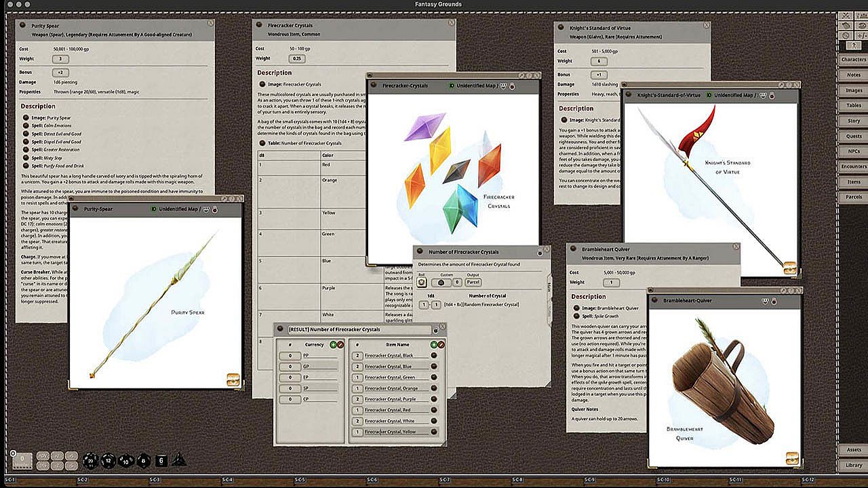Select the d10 die

(125, 461)
